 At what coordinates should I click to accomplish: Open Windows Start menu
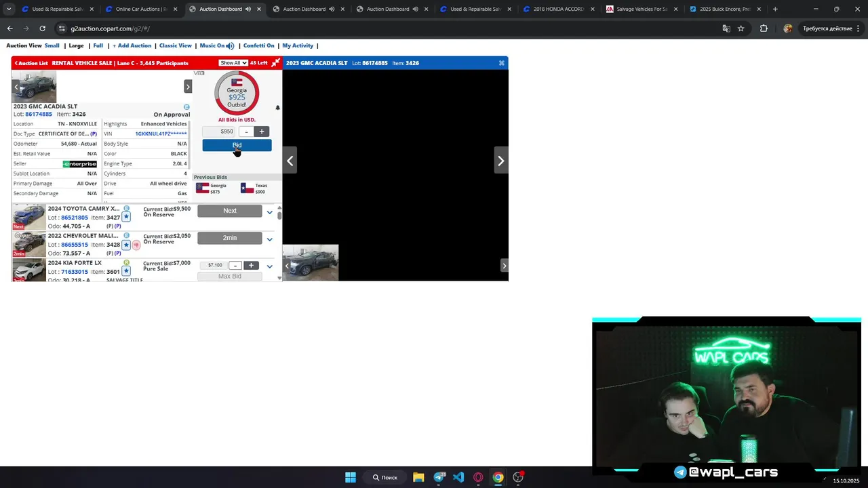[351, 477]
